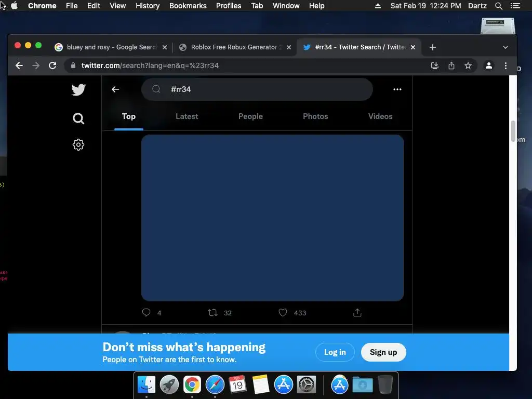532x399 pixels.
Task: Go back using the arrow beside the search box
Action: [x=115, y=89]
